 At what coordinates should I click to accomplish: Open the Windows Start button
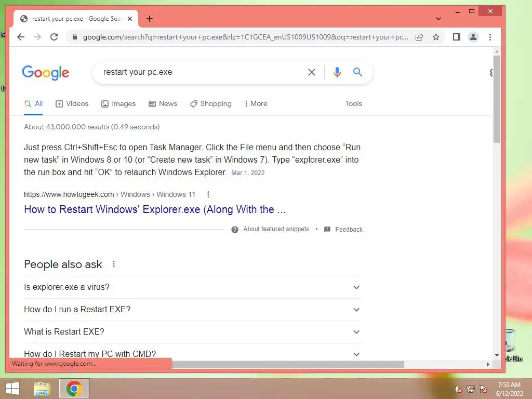click(12, 389)
